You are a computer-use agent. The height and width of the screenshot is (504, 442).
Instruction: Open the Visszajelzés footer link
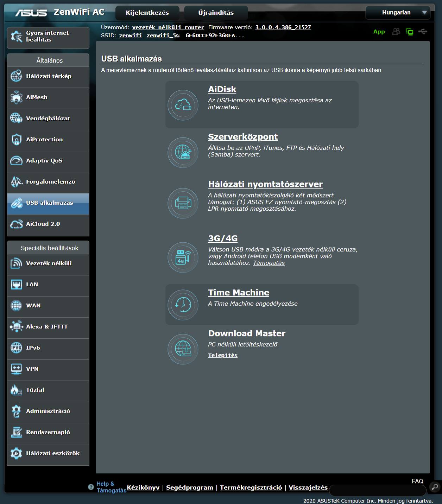coord(308,487)
